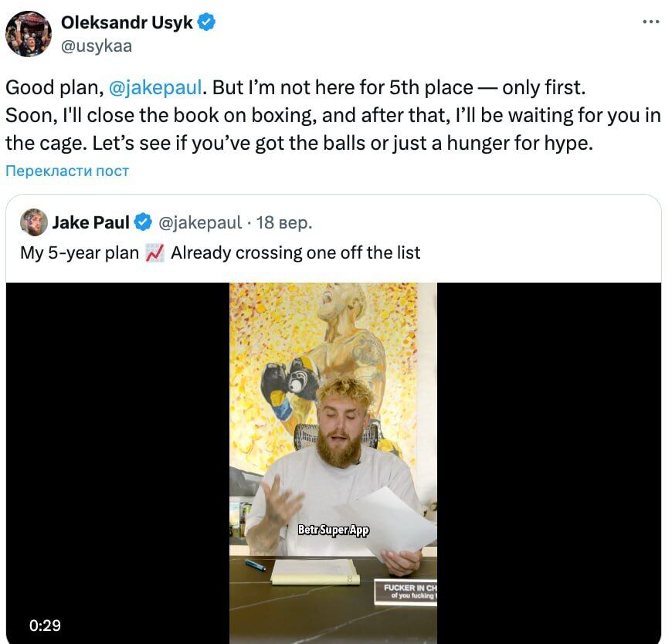Click the 'Перекласти пост' translate link
The image size is (672, 644).
67,171
